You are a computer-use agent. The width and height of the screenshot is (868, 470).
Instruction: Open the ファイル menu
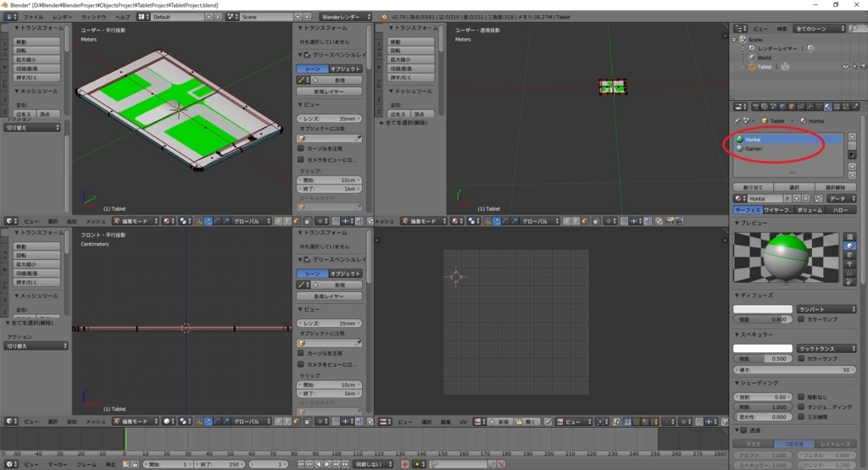(x=33, y=17)
